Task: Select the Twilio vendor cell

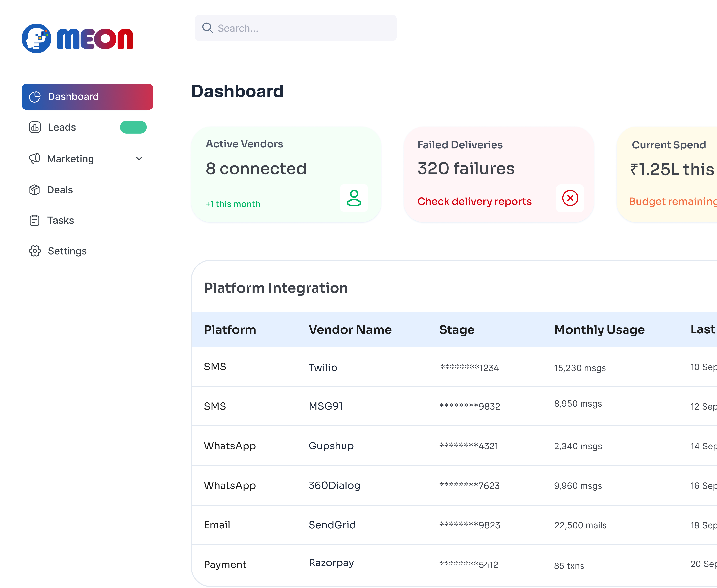Action: tap(323, 368)
